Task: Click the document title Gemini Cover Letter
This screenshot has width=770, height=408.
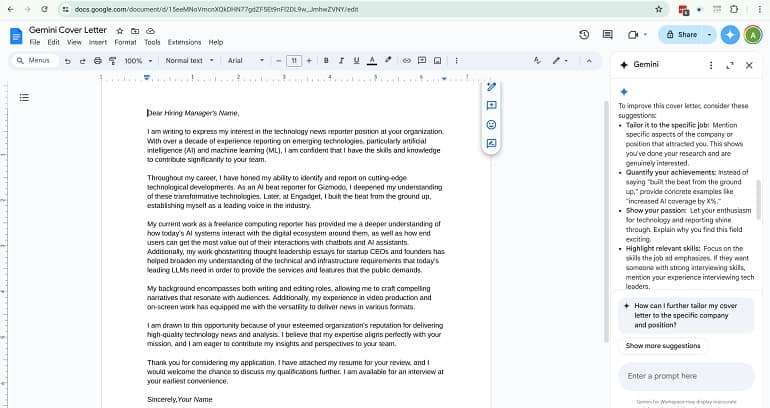Action: coord(68,30)
